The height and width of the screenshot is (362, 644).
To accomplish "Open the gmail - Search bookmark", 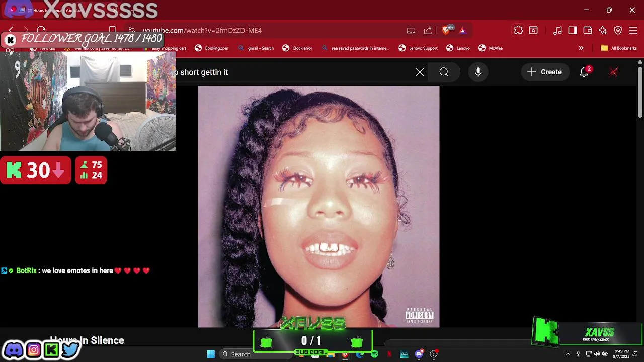I will [256, 48].
